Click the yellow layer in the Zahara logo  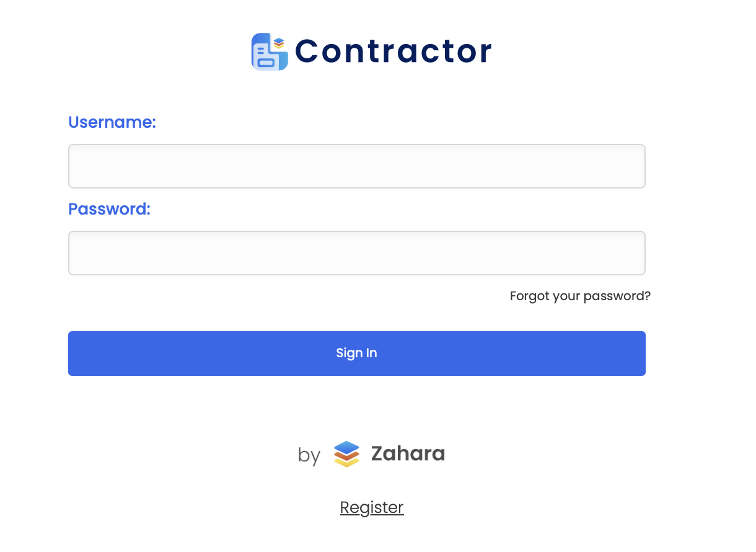click(346, 463)
